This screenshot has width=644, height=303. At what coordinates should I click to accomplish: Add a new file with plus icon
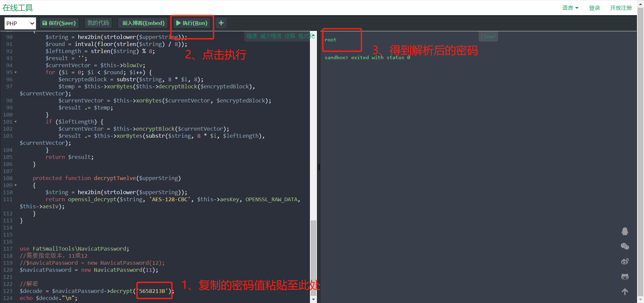[221, 23]
